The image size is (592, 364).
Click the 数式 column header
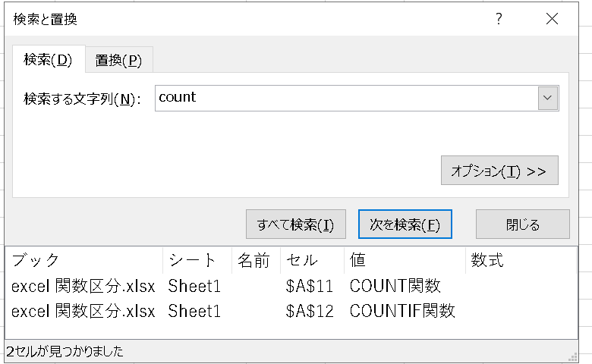point(521,260)
